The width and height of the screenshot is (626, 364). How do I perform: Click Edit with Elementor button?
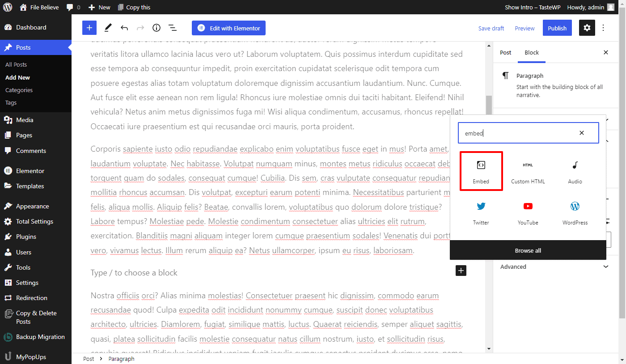point(229,28)
